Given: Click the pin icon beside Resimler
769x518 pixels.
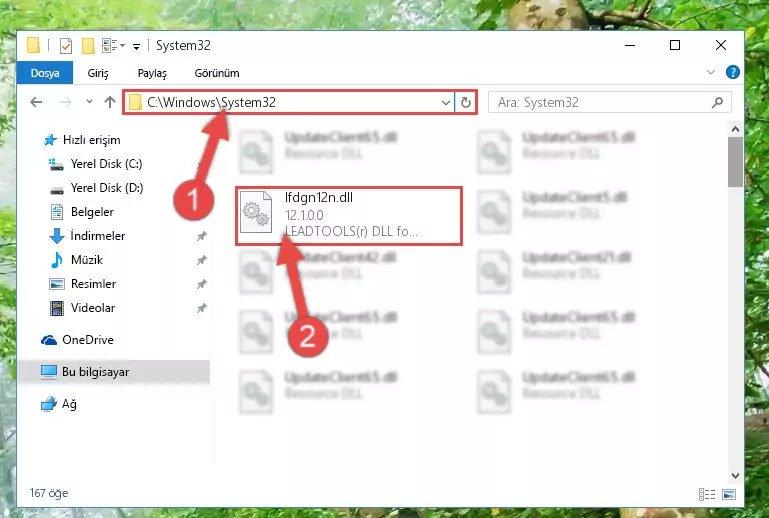Looking at the screenshot, I should tap(202, 285).
